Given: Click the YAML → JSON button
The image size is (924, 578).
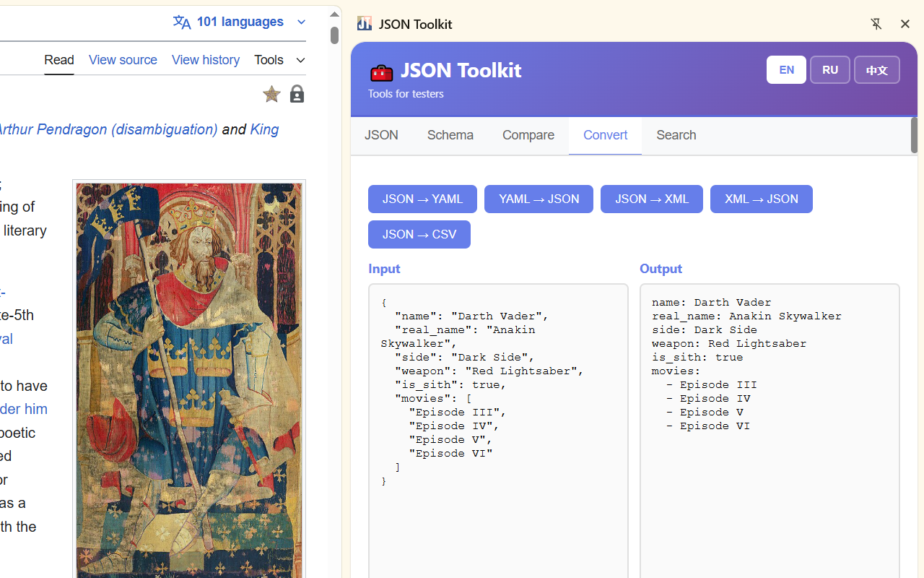Looking at the screenshot, I should pos(539,199).
